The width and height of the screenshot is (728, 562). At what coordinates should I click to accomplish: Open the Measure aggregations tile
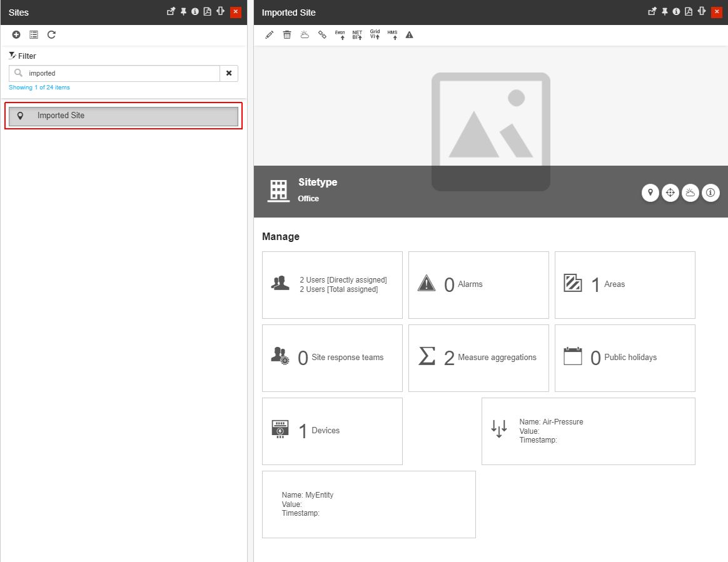coord(478,358)
